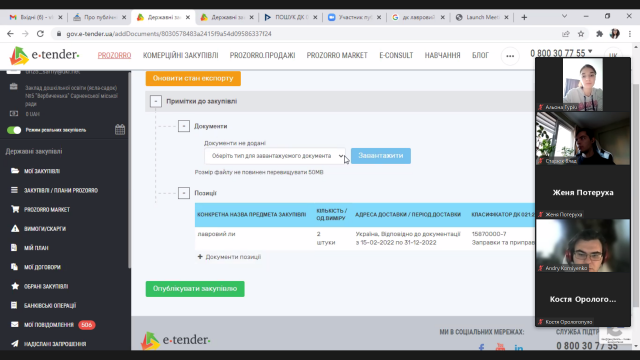Click the Документи позиції link
This screenshot has width=640, height=360.
coord(233,257)
